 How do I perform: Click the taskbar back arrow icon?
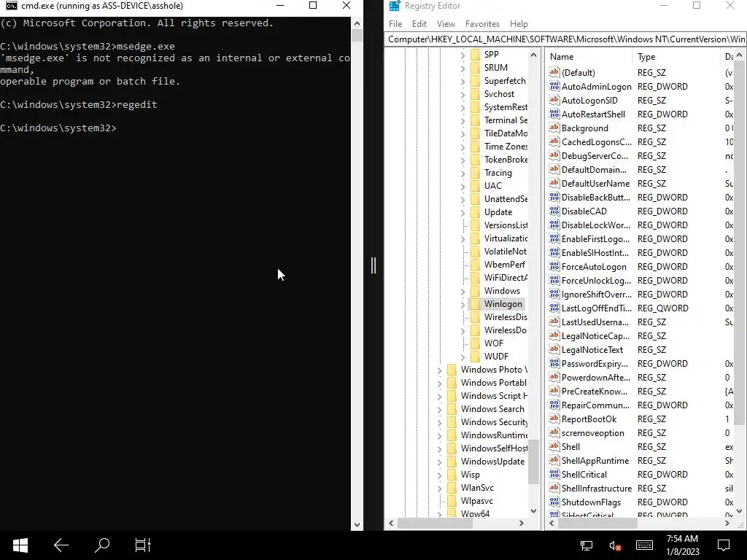click(61, 545)
